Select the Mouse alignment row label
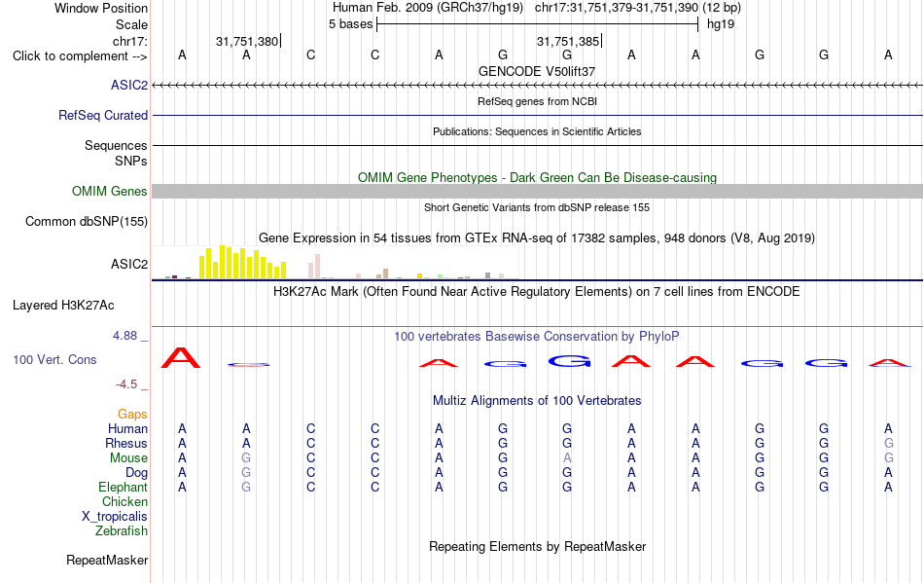924x583 pixels. coord(129,458)
